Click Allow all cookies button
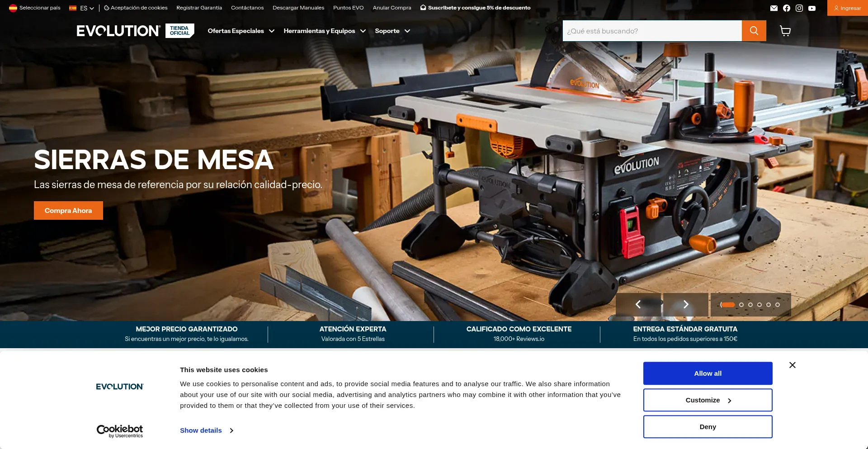 [708, 373]
